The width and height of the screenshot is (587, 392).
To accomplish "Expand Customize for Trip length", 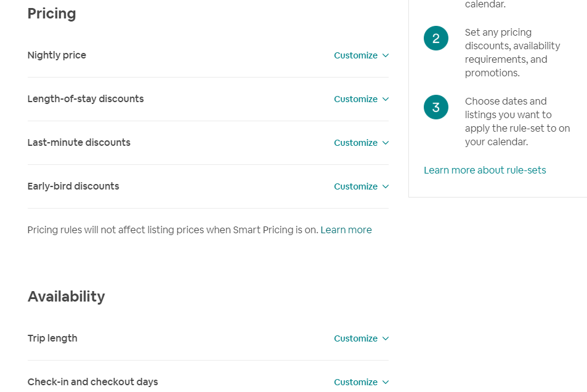I will point(355,338).
